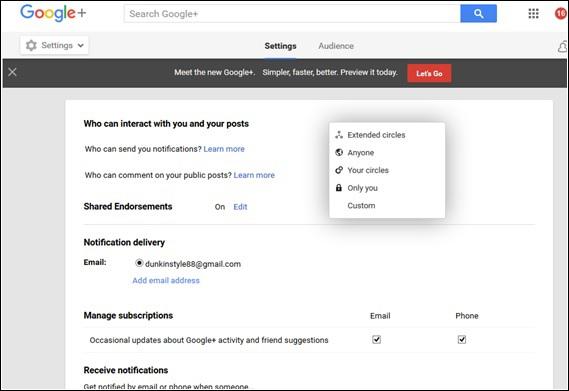The width and height of the screenshot is (569, 391).
Task: Toggle Phone checkbox for occasional updates
Action: [x=462, y=339]
